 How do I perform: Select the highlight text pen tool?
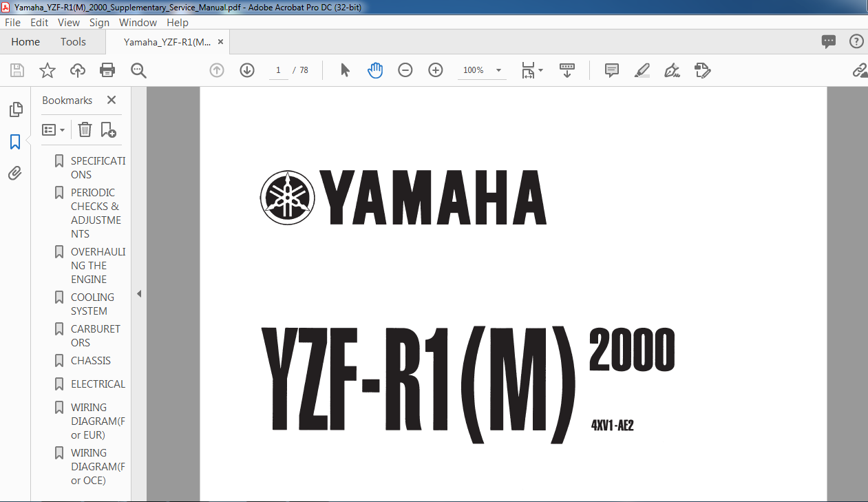642,70
